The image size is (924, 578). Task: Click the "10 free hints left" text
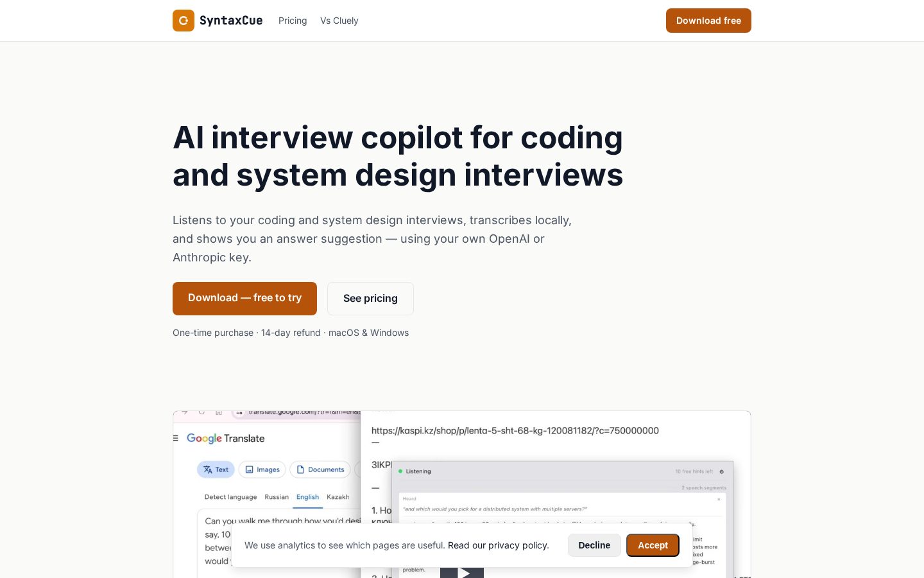tap(694, 471)
